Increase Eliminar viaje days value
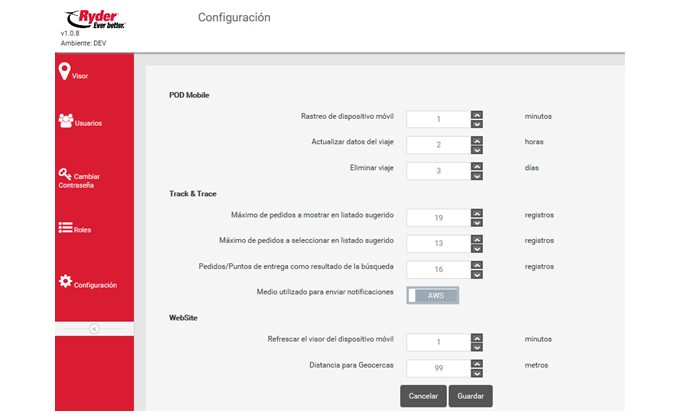 click(x=477, y=165)
